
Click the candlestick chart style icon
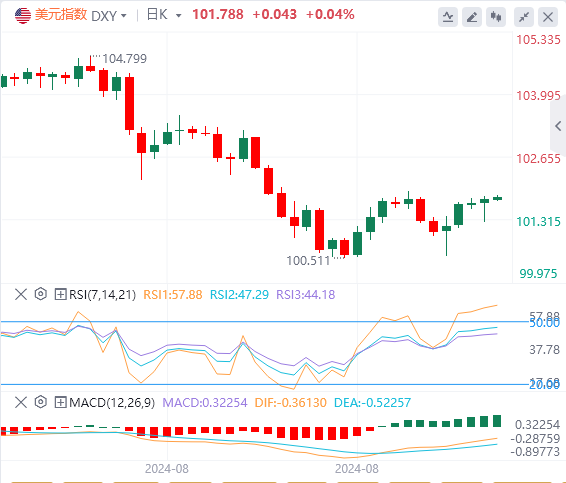tap(496, 17)
